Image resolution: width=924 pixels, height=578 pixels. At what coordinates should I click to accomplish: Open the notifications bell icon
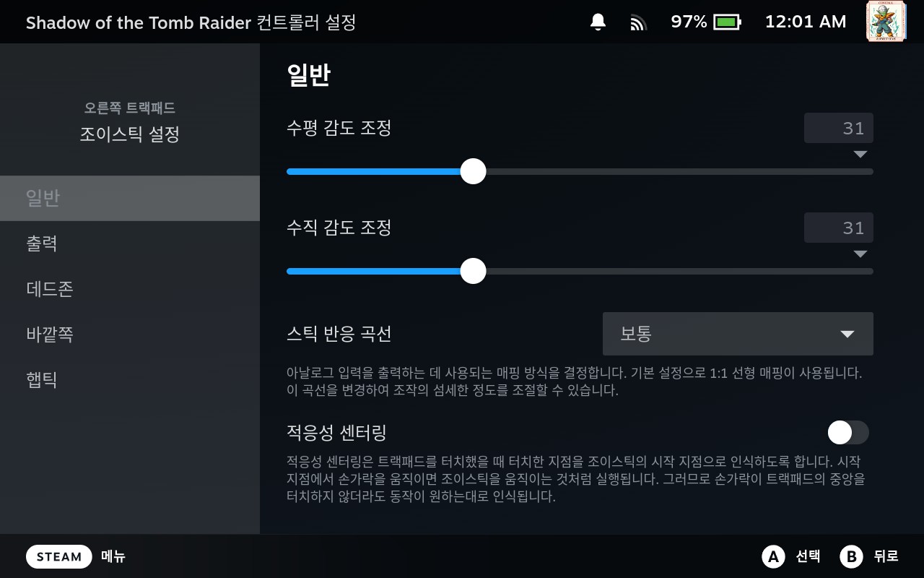(x=598, y=22)
